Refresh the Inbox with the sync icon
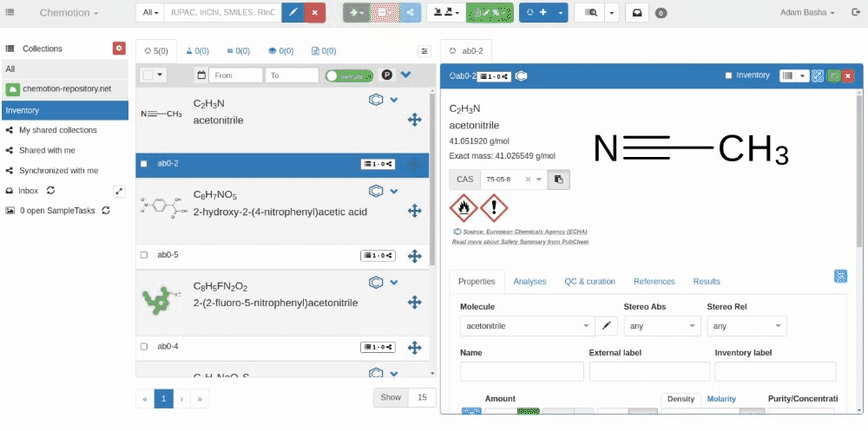This screenshot has width=868, height=431. [51, 190]
